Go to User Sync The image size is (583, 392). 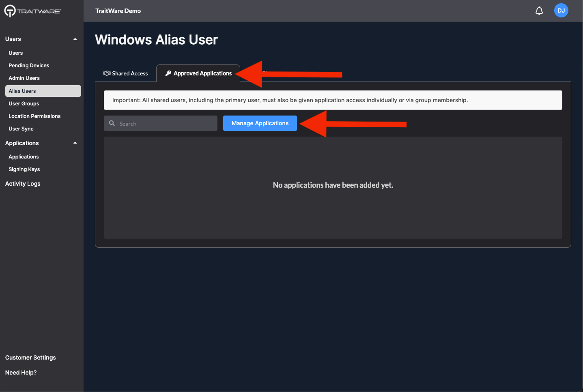[21, 129]
